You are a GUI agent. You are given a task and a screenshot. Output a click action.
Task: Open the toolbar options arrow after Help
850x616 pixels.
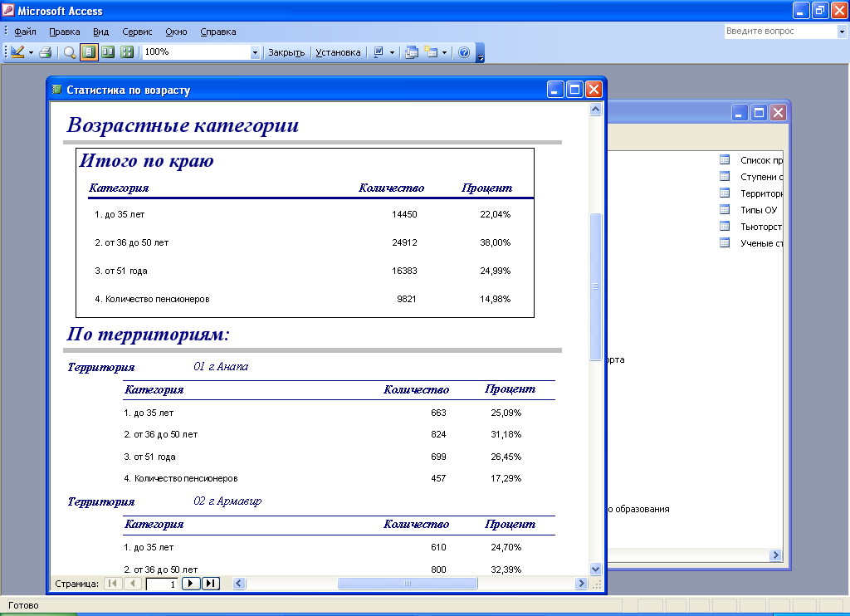pos(480,53)
